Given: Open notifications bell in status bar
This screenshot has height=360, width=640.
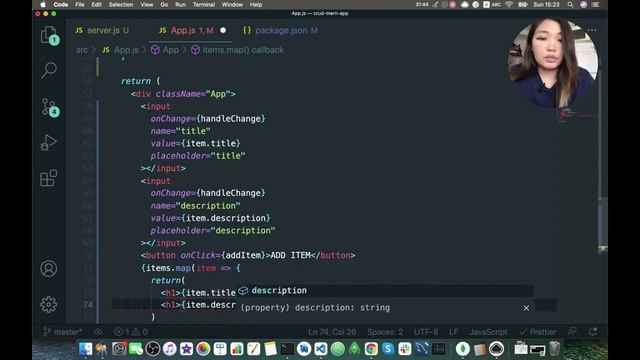Looking at the screenshot, I should [x=593, y=332].
